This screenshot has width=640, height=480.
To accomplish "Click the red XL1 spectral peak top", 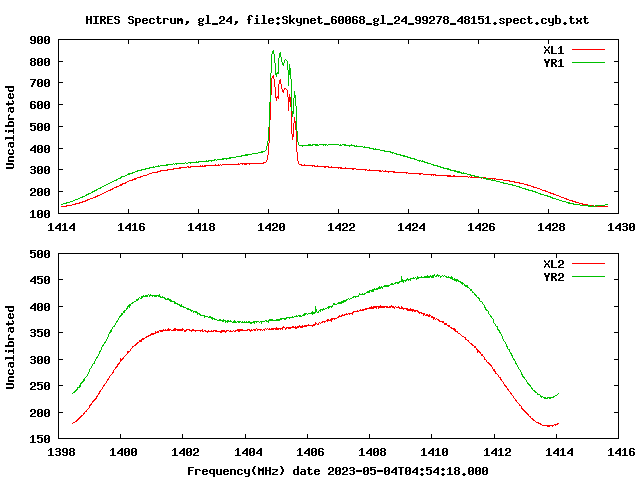I will coord(273,76).
